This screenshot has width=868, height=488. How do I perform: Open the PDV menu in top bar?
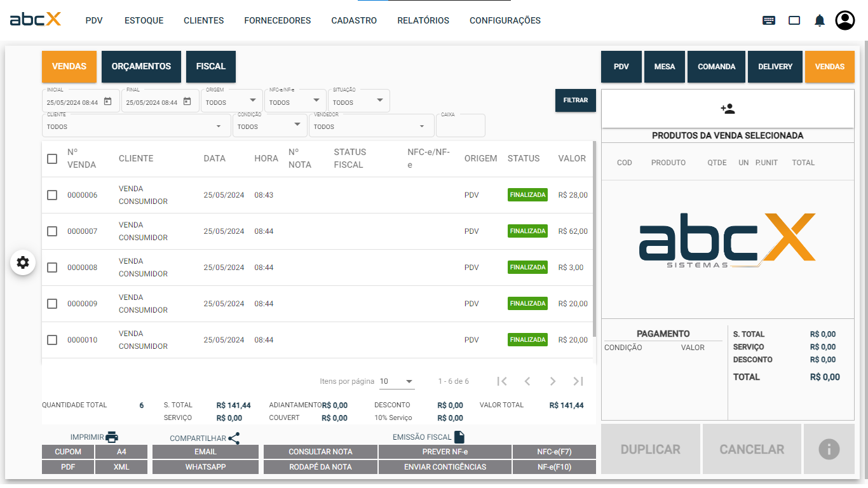[x=94, y=20]
